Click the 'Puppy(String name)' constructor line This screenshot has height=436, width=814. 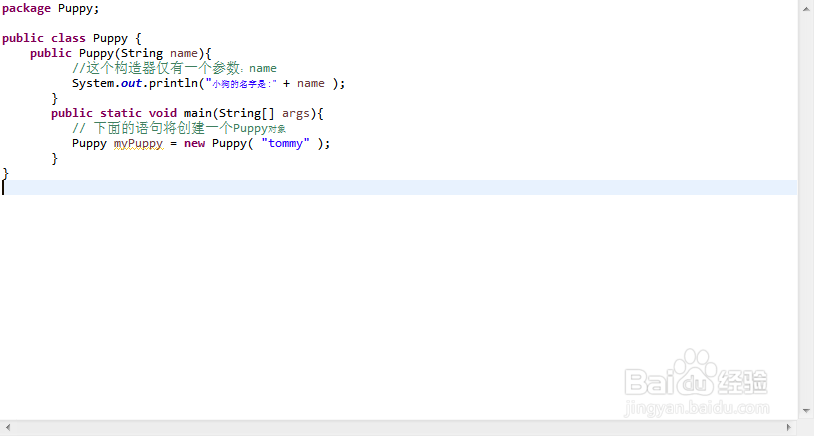click(x=120, y=53)
